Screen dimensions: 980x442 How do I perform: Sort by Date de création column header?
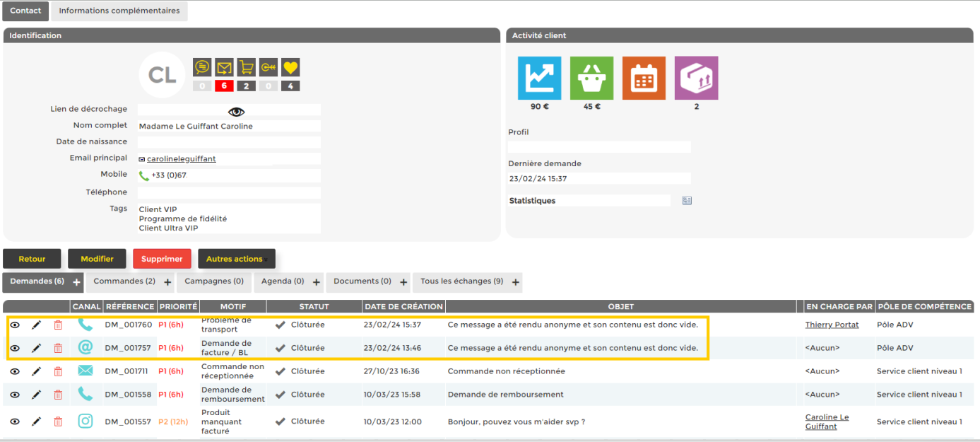403,307
